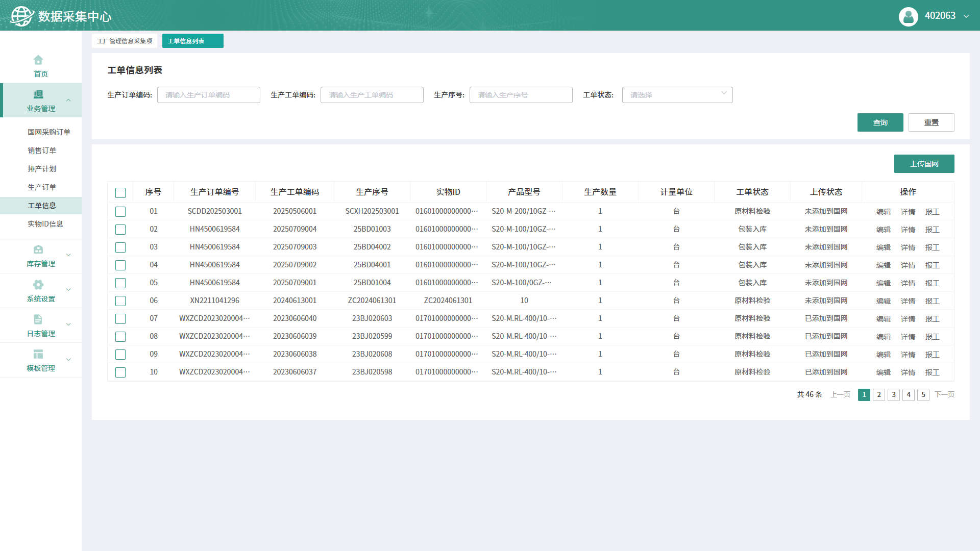Focus the 生产订单编码 input field
The height and width of the screenshot is (551, 980).
tap(208, 95)
